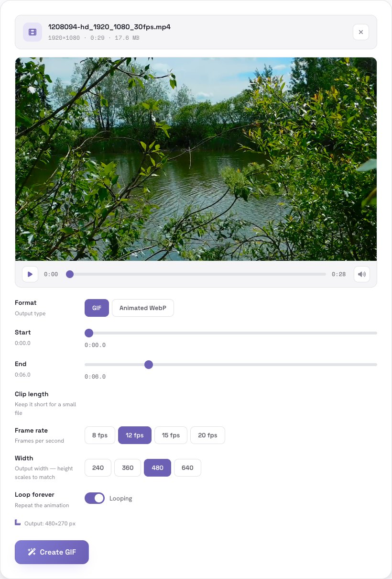This screenshot has width=392, height=579.
Task: Click the 0:28 duration label
Action: (x=338, y=274)
